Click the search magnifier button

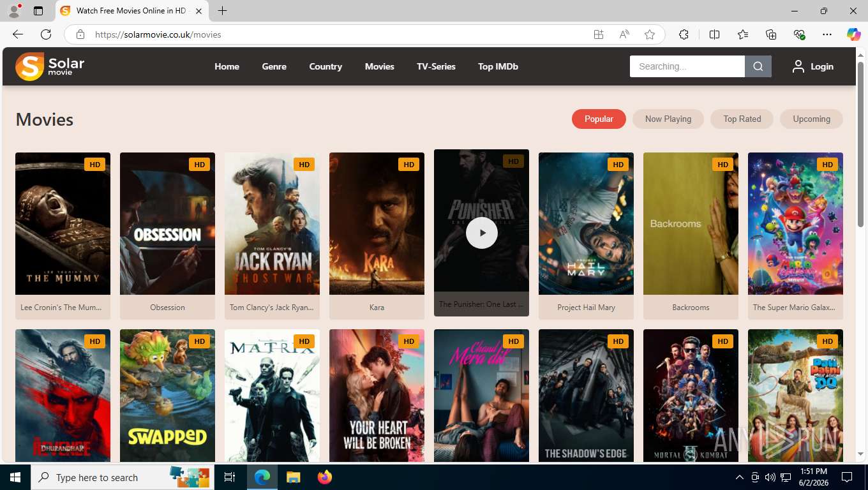(758, 66)
